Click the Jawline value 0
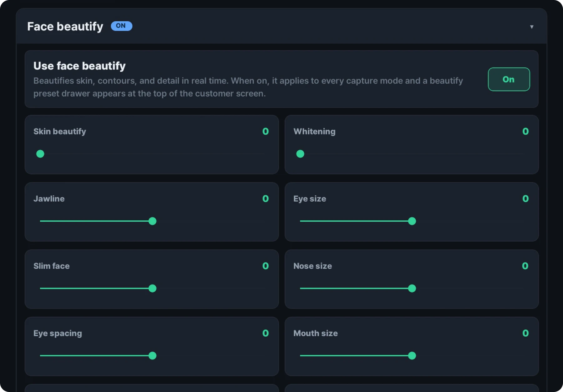The width and height of the screenshot is (563, 392). point(266,199)
